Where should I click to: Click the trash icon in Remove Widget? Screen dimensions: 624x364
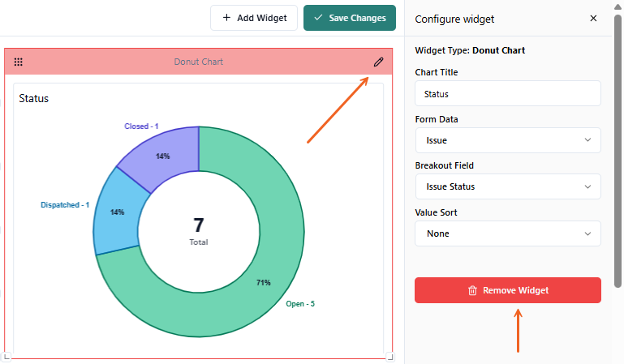click(472, 290)
